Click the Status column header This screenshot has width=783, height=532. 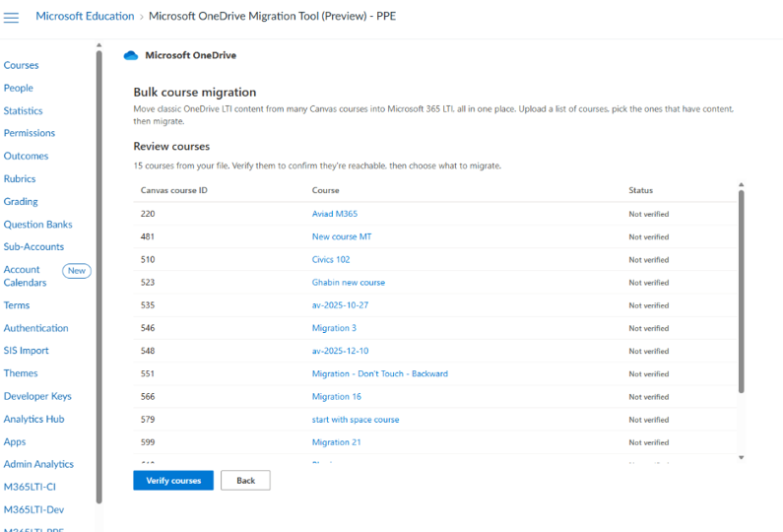coord(641,190)
